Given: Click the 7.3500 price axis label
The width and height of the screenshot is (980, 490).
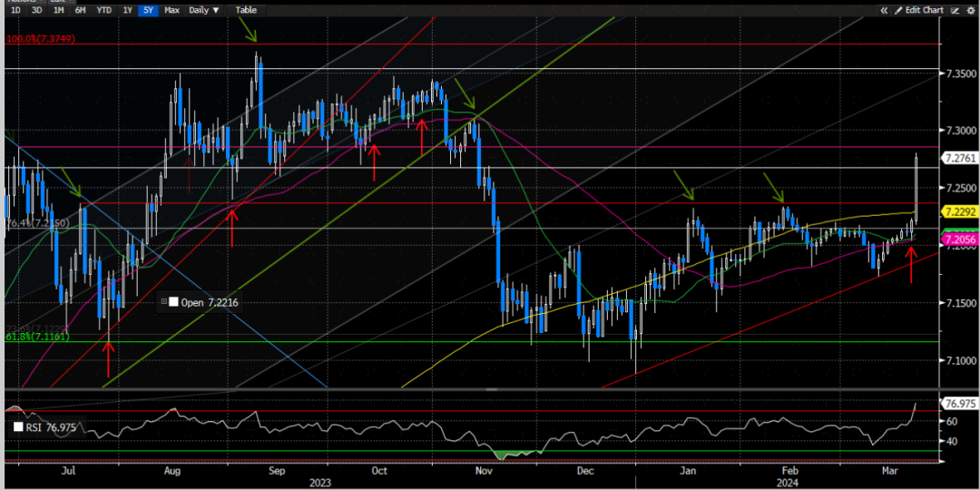Looking at the screenshot, I should (x=961, y=73).
